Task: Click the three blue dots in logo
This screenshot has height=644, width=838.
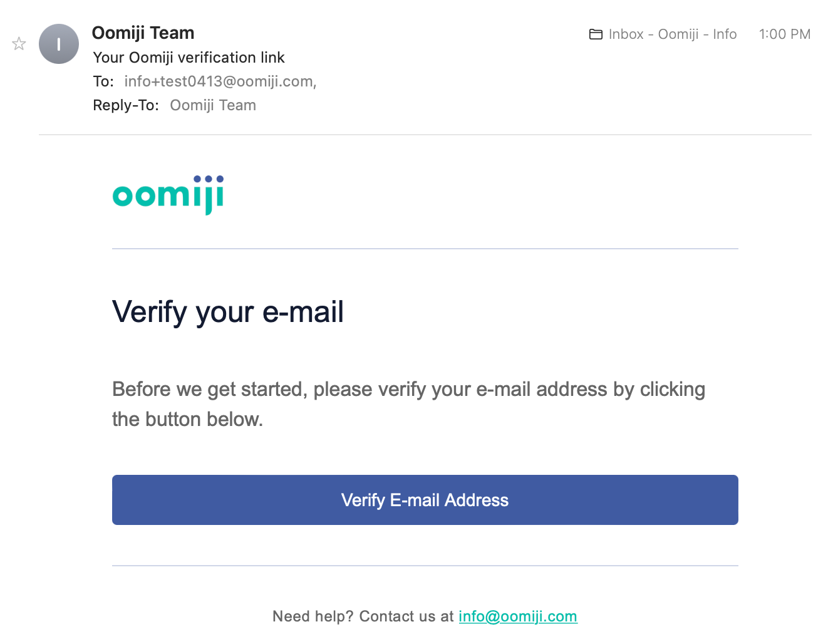Action: pos(209,179)
